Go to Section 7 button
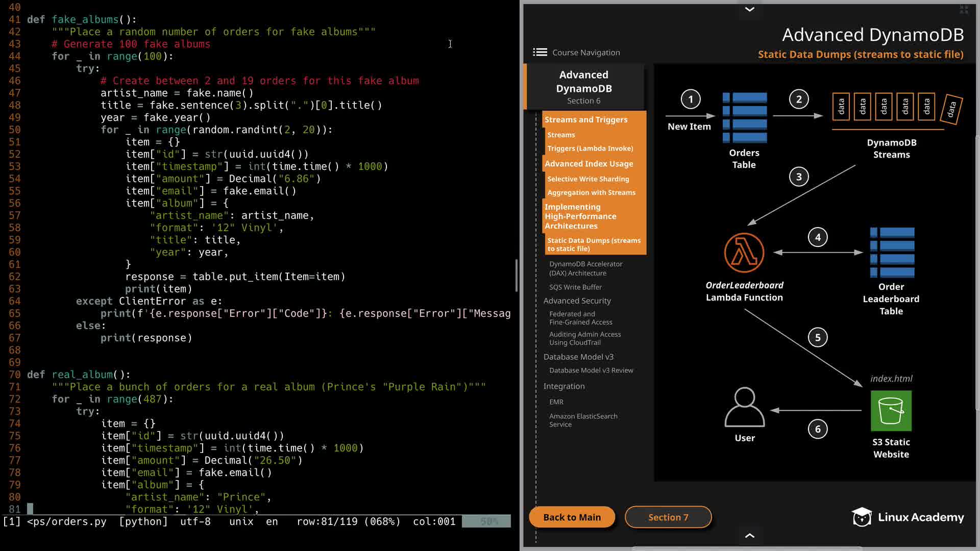980x551 pixels. coord(668,517)
